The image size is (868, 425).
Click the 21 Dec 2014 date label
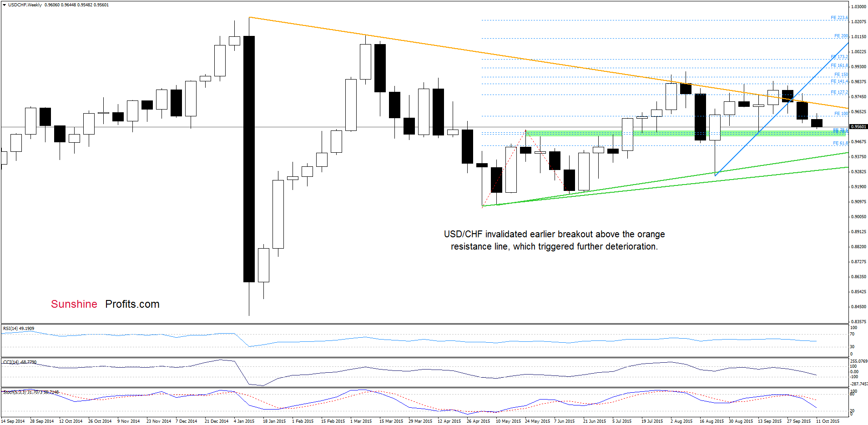point(217,421)
